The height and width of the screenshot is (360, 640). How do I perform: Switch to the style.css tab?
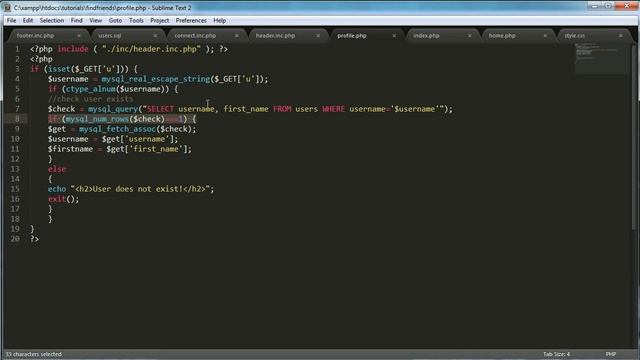[574, 36]
